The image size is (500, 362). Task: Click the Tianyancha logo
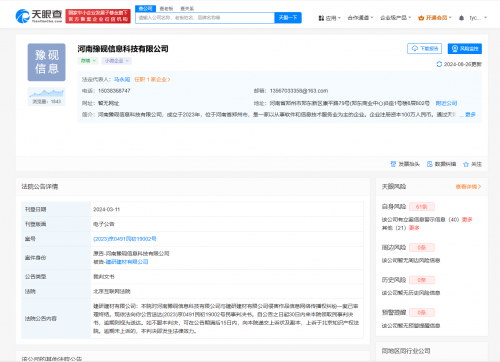pyautogui.click(x=39, y=16)
